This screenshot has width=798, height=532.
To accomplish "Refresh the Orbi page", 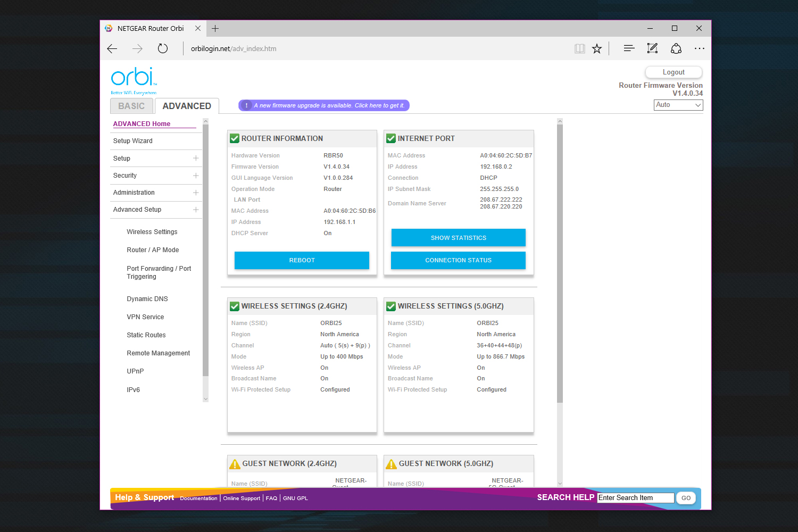I will click(163, 48).
